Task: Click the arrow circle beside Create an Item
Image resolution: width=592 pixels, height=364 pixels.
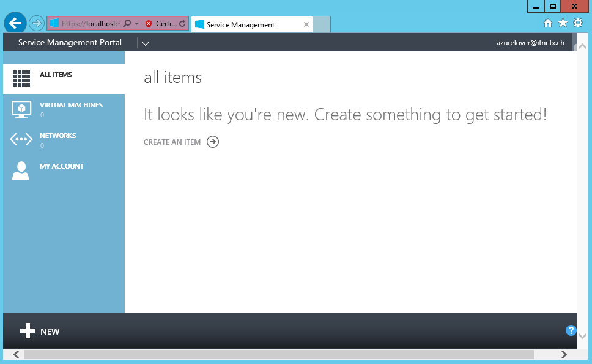Action: click(213, 142)
